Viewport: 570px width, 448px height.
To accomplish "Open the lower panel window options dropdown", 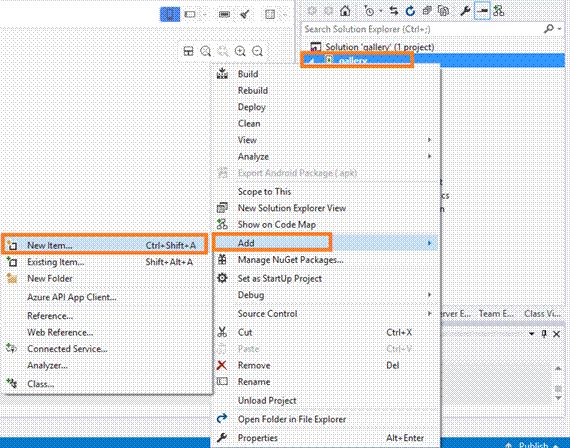I will coord(531,333).
